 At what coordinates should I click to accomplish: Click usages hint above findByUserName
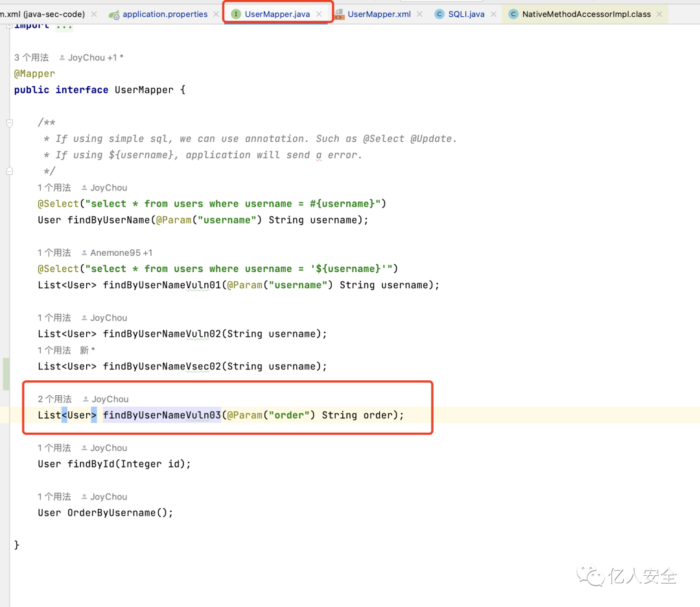click(54, 187)
